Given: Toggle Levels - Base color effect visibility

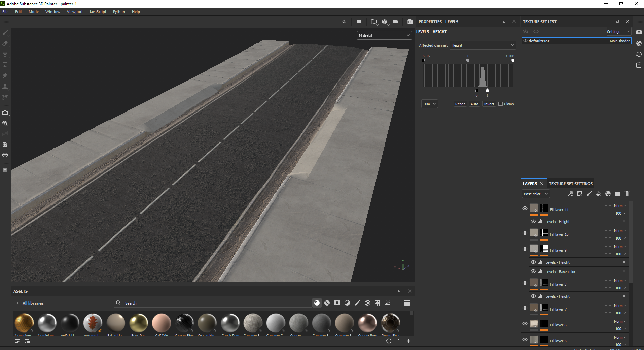Looking at the screenshot, I should tap(533, 271).
